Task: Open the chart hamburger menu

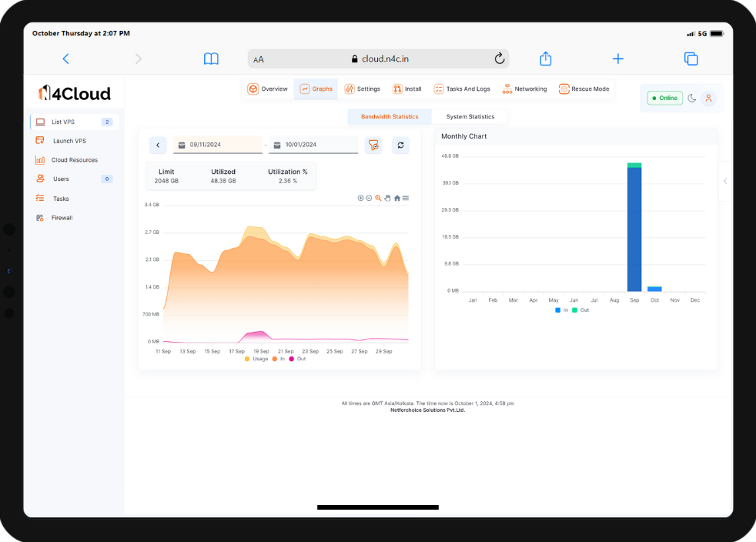Action: coord(406,198)
